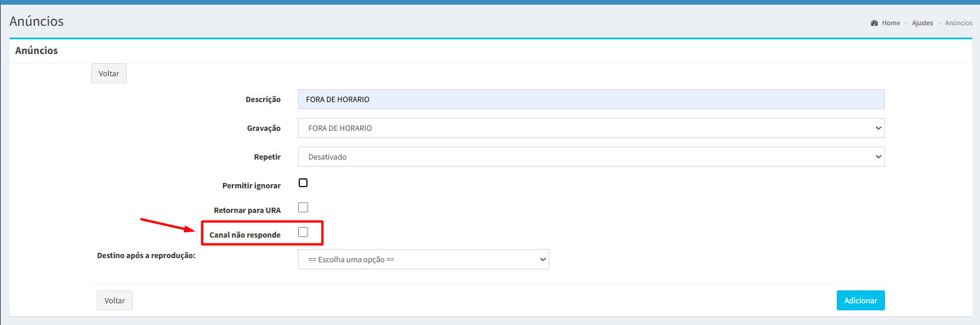Viewport: 980px width, 325px height.
Task: Expand the Destino após a reprodução dropdown
Action: coord(423,259)
